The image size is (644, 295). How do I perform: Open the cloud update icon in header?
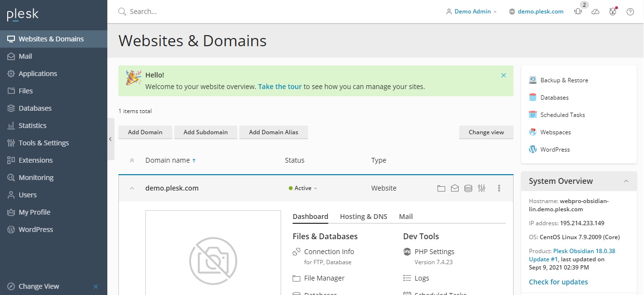[595, 12]
